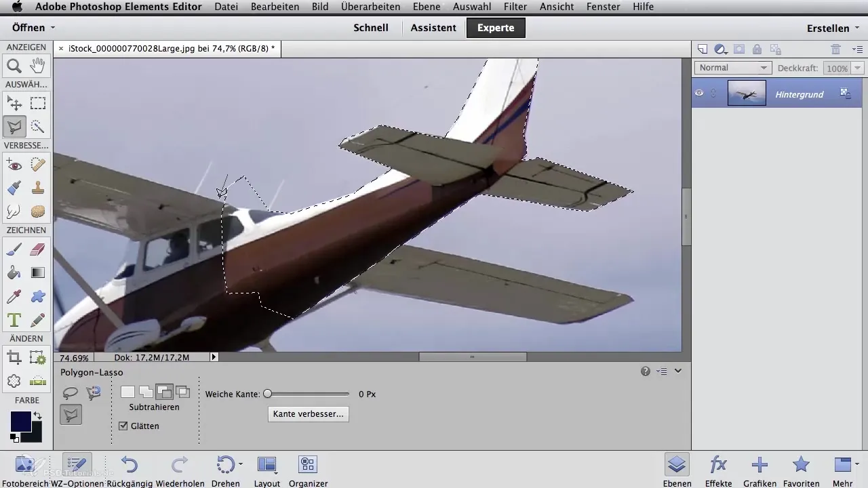Open the Fotobereich photo bin
868x488 pixels.
(x=24, y=470)
